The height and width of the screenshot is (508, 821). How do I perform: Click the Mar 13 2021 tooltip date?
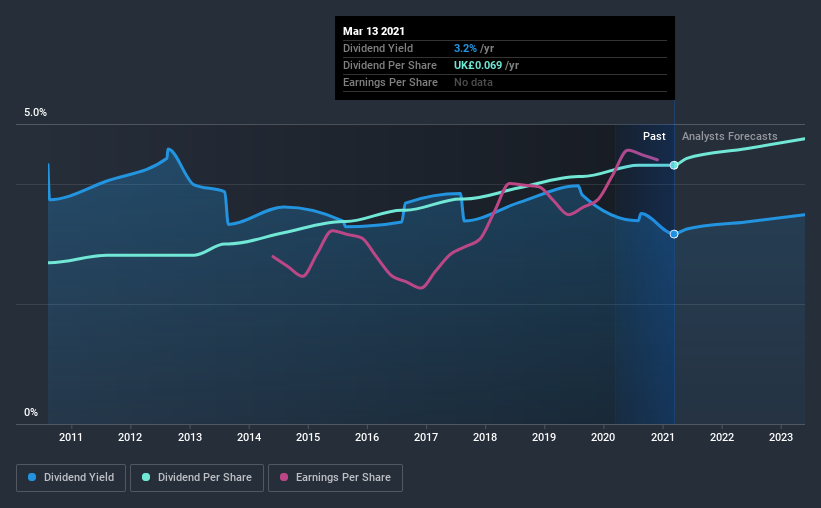click(x=374, y=31)
